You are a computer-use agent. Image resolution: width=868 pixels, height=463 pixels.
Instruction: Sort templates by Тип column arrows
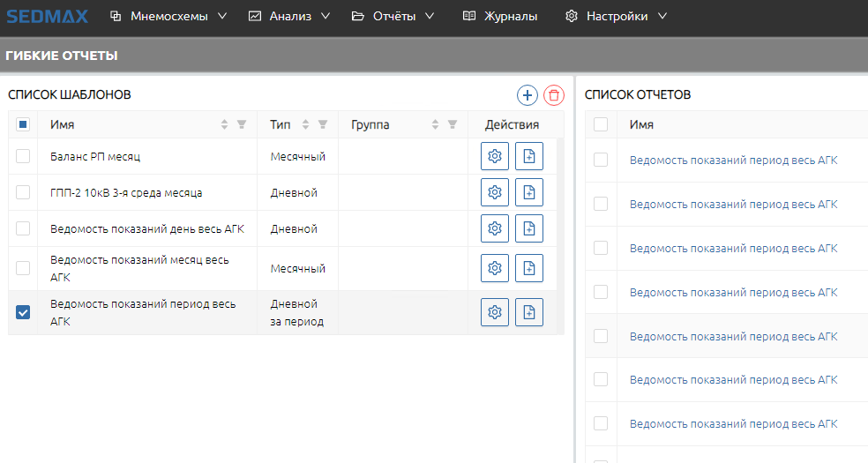pos(305,125)
